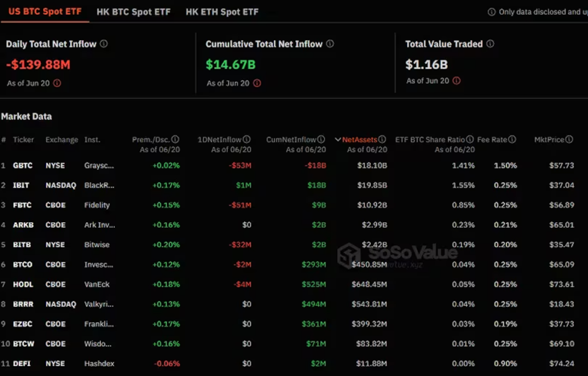Switch to HK ETH Spot ETF tab
The image size is (588, 376).
coord(222,12)
